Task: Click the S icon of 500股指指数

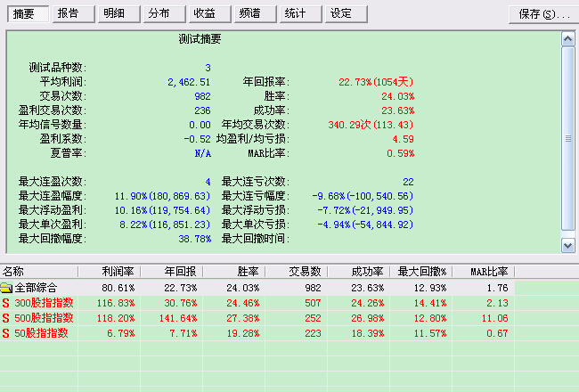Action: coord(5,318)
